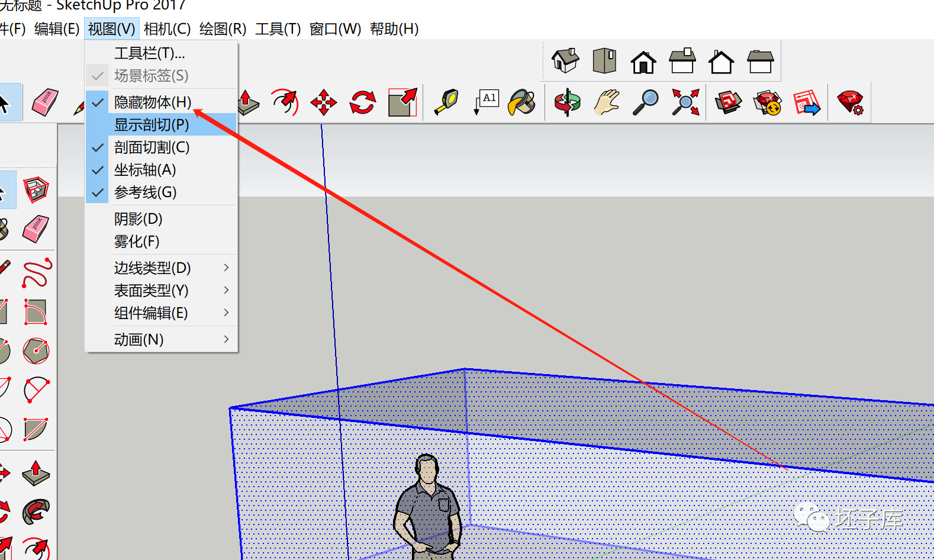The height and width of the screenshot is (560, 934).
Task: Toggle 显示剖切(P) menu option
Action: click(161, 124)
